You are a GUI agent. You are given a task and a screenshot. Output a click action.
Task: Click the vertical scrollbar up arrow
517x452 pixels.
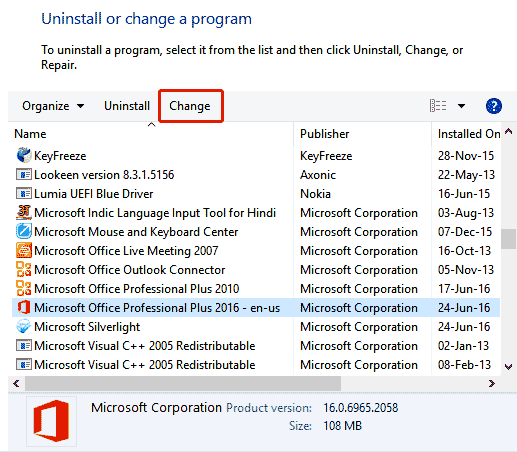point(508,131)
